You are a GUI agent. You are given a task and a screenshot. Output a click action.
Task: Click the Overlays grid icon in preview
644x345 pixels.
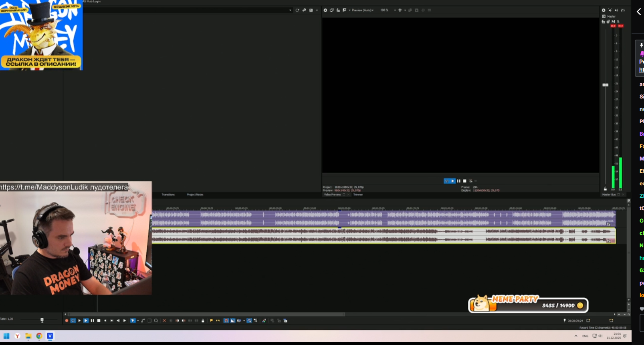coord(400,10)
